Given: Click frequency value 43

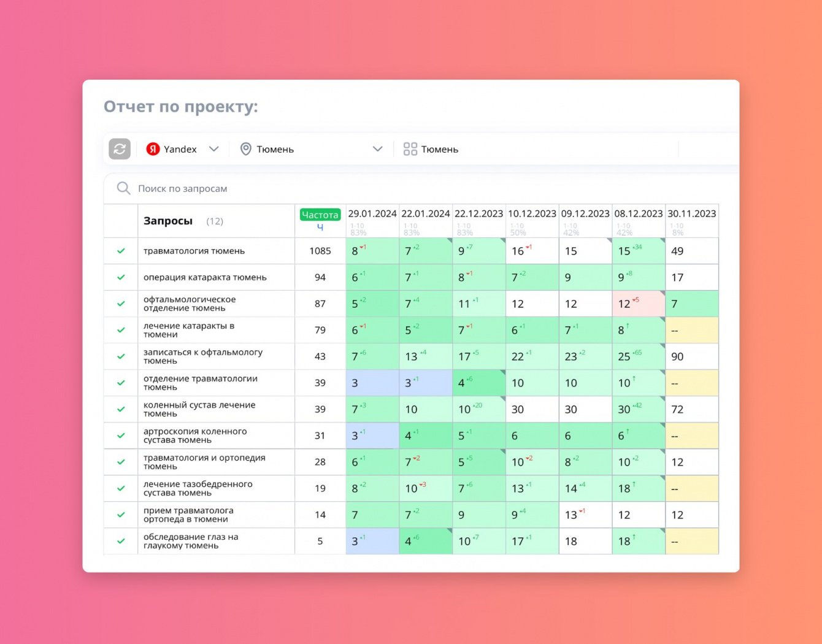Looking at the screenshot, I should 320,356.
